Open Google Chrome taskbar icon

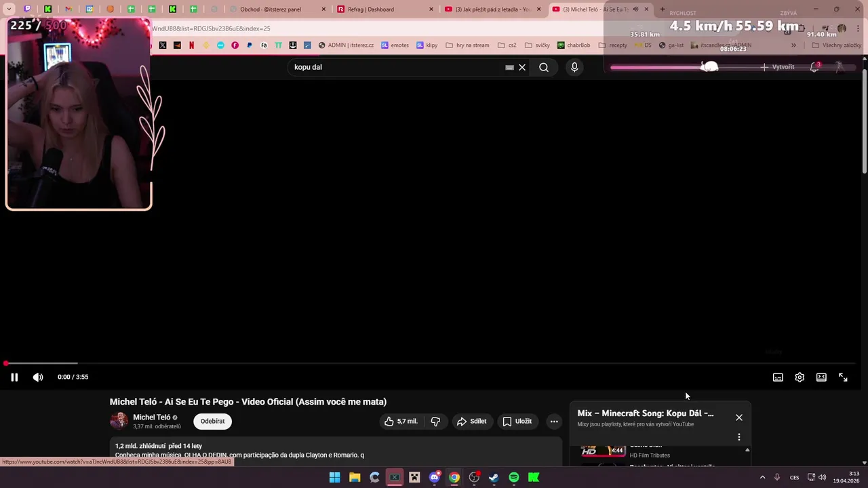(x=454, y=478)
